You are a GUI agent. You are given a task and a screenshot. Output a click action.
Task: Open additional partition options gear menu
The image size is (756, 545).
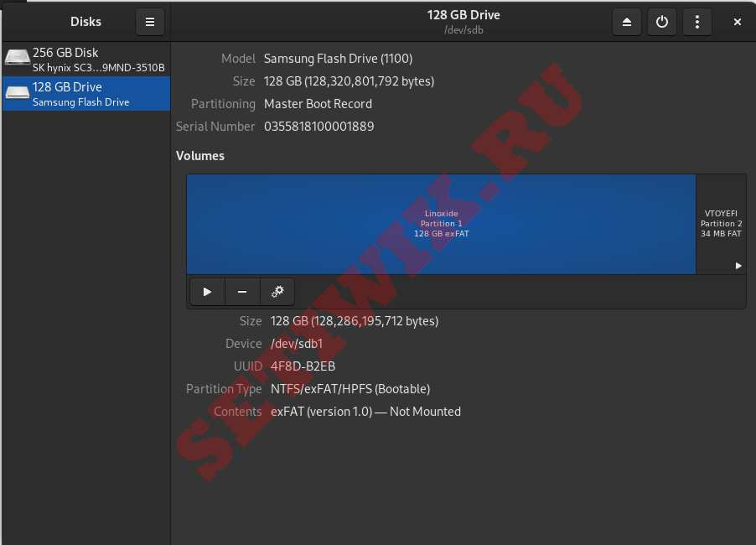point(277,292)
